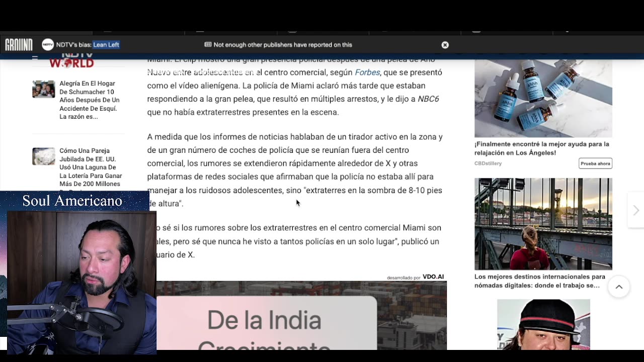
Task: Click the Ground News logo
Action: (x=19, y=45)
